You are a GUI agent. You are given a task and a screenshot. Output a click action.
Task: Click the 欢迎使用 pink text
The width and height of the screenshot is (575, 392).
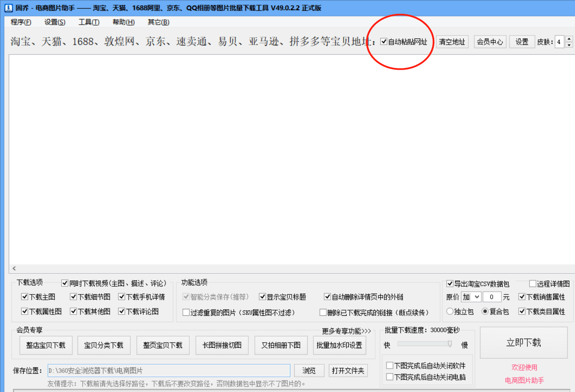[x=524, y=367]
